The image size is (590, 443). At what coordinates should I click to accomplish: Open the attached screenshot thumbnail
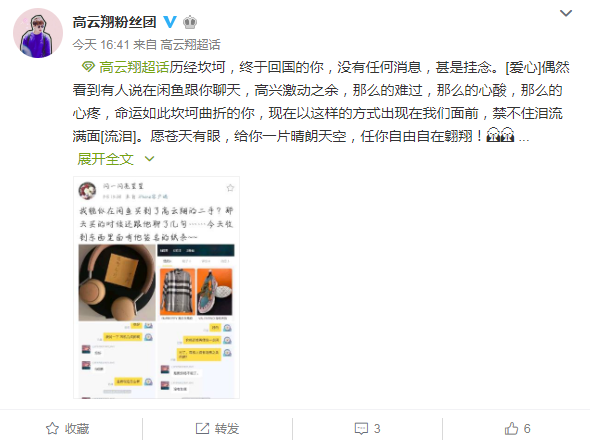[x=157, y=287]
